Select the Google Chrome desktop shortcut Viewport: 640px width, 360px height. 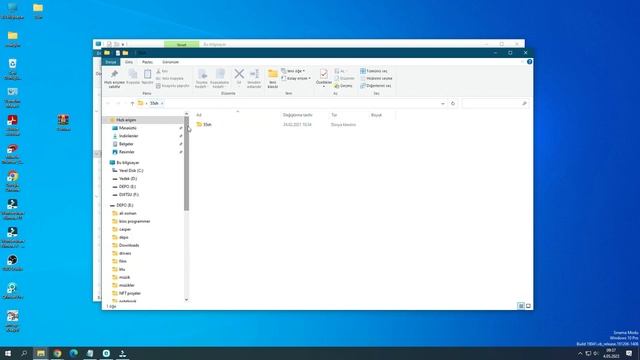(12, 181)
